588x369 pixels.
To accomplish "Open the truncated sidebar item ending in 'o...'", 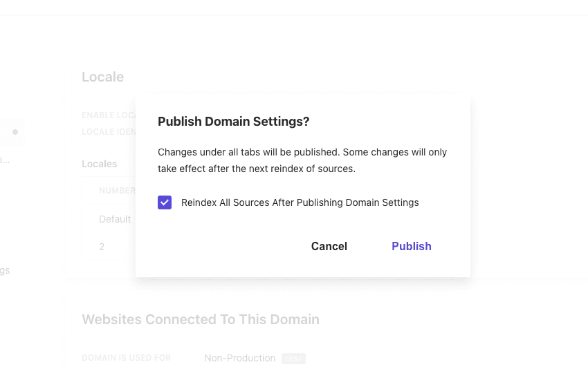I will pos(5,160).
